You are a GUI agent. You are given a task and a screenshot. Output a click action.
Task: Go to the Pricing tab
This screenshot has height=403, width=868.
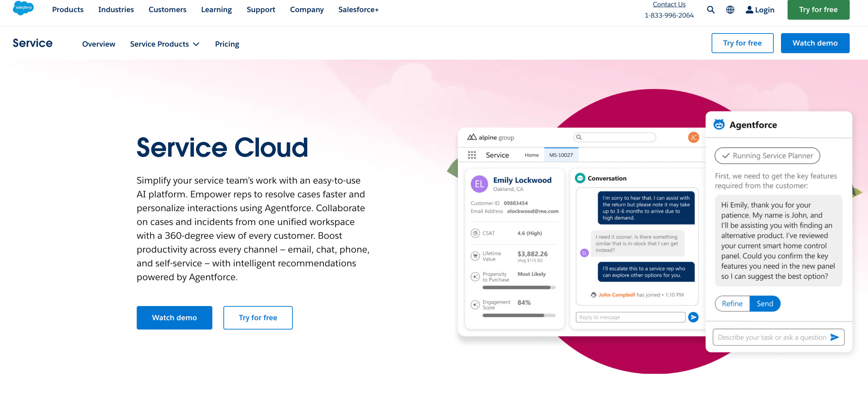click(227, 44)
